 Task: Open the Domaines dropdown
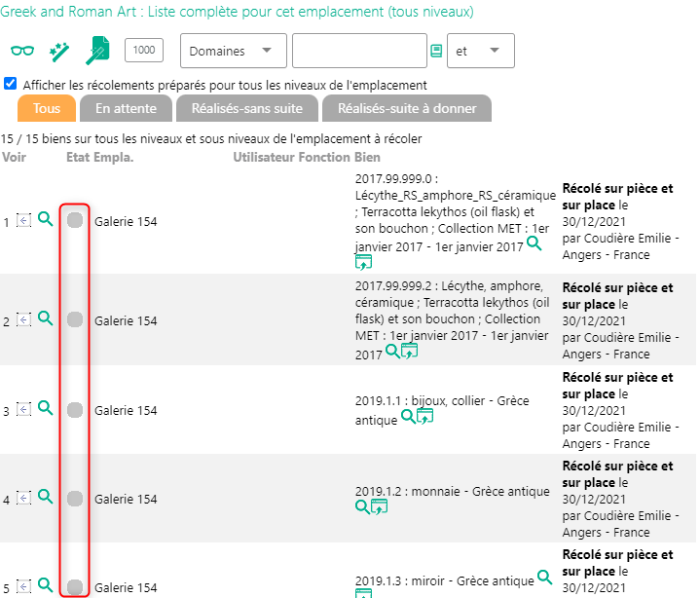[233, 51]
